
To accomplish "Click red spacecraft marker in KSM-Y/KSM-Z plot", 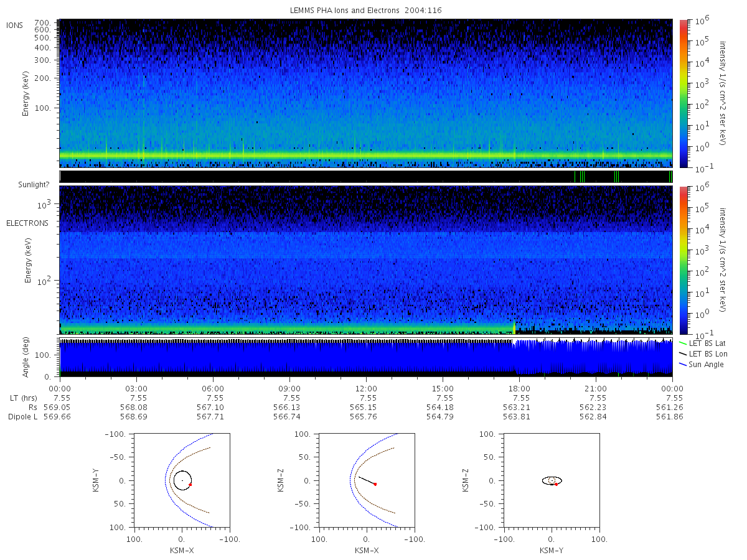I will 556,484.
